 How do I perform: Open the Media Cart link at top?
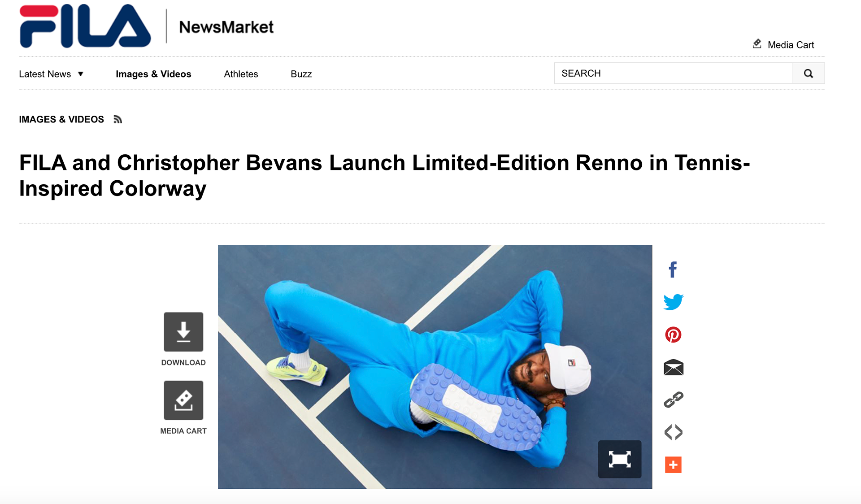coord(783,44)
